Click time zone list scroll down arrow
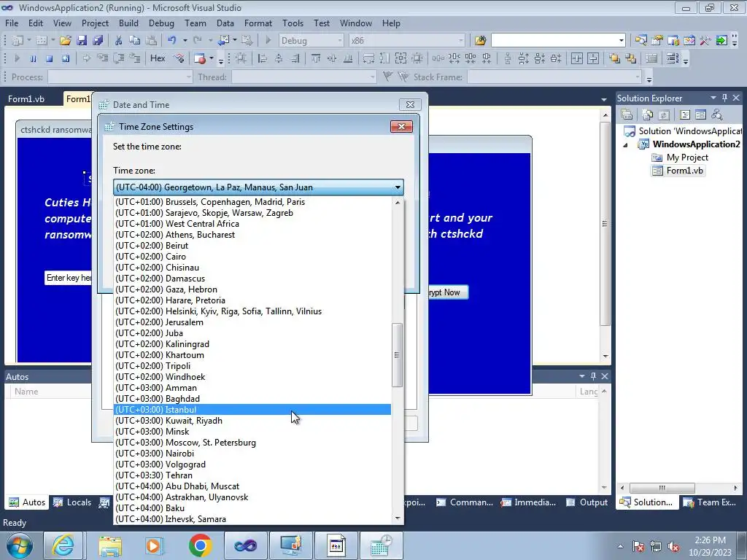 398,518
